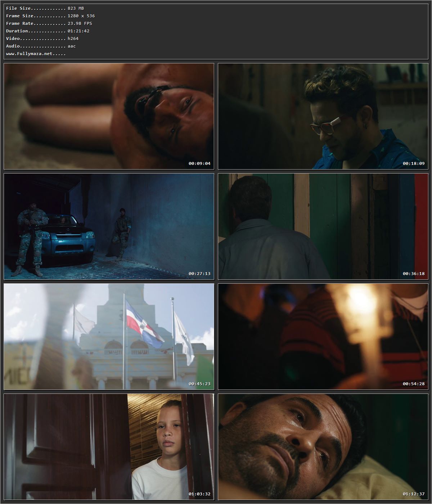
Task: Open the frame timestamped 01:12:37
Action: (323, 447)
